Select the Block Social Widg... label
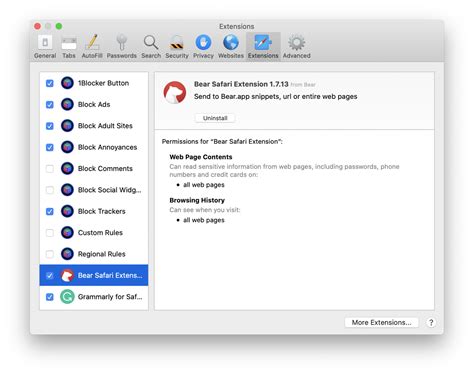 (x=110, y=190)
